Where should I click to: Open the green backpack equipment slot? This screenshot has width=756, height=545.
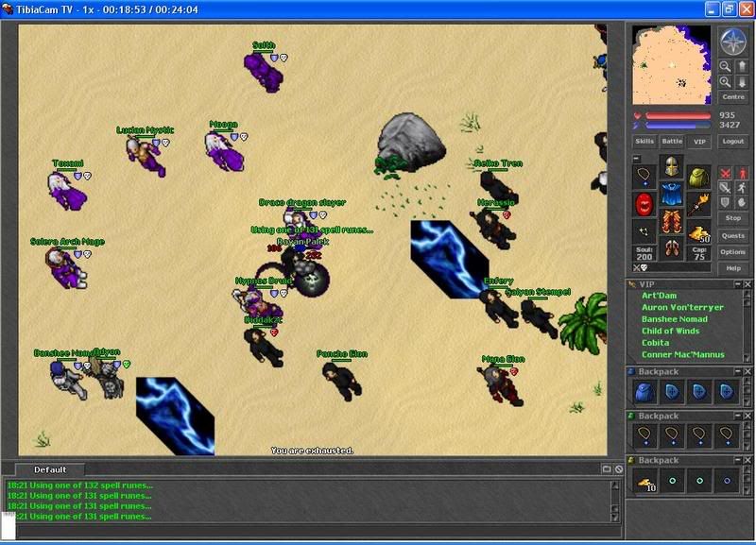coord(698,178)
